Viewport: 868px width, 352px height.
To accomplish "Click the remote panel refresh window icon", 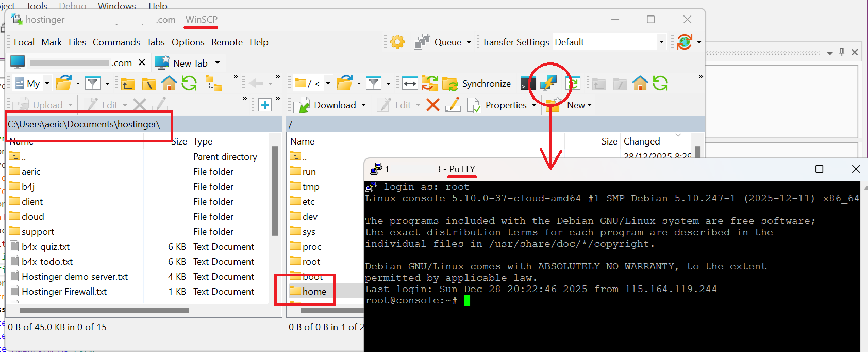I will click(x=573, y=83).
